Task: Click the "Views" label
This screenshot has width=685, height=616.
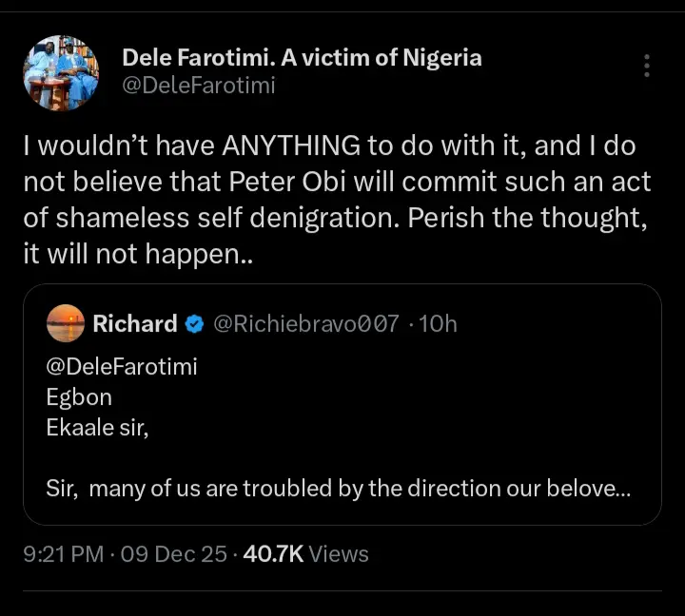Action: (x=339, y=553)
